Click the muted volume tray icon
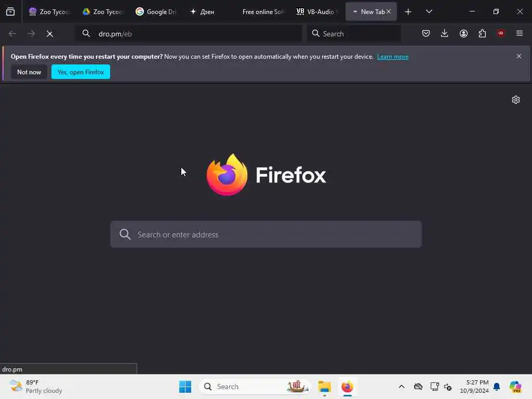The width and height of the screenshot is (532, 399). (x=447, y=387)
